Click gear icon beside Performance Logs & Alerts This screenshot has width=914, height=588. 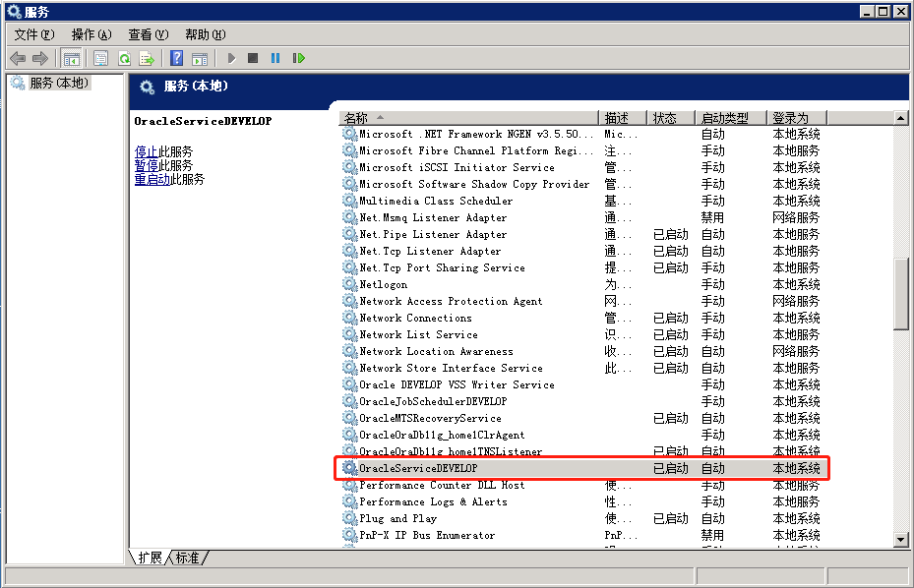tap(349, 501)
